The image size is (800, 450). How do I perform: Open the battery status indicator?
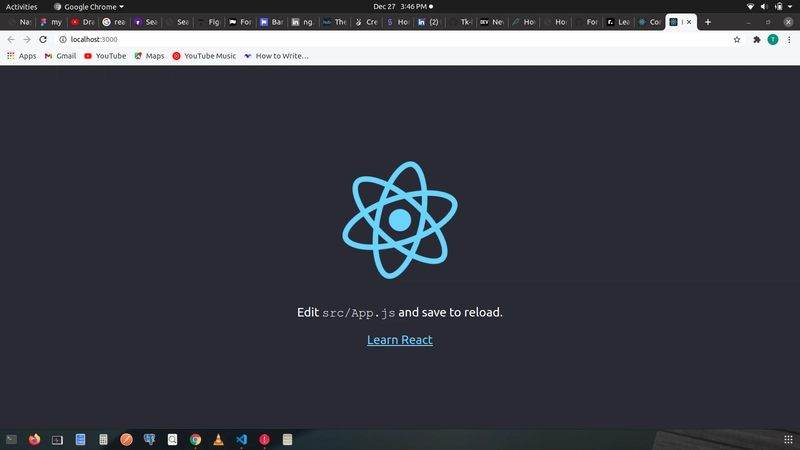(x=779, y=7)
